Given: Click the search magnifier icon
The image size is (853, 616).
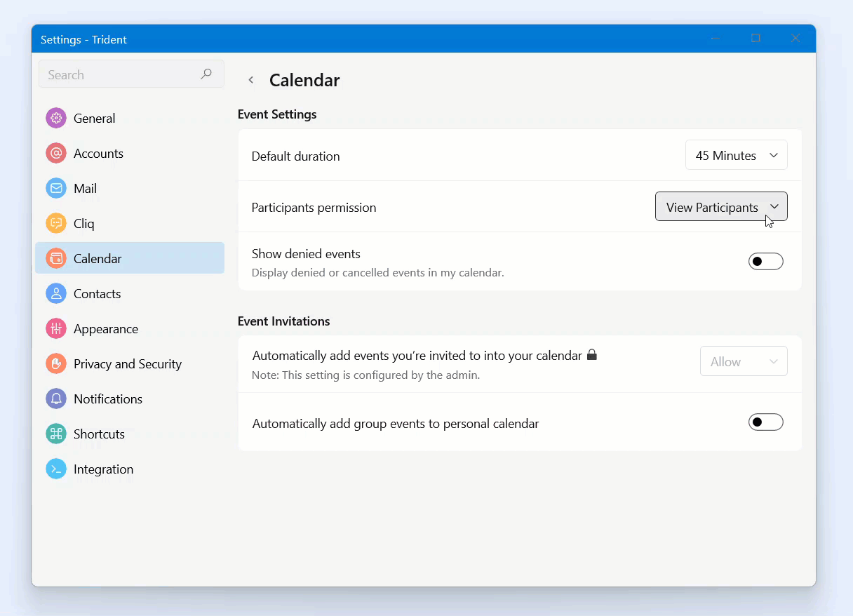Looking at the screenshot, I should tap(206, 74).
